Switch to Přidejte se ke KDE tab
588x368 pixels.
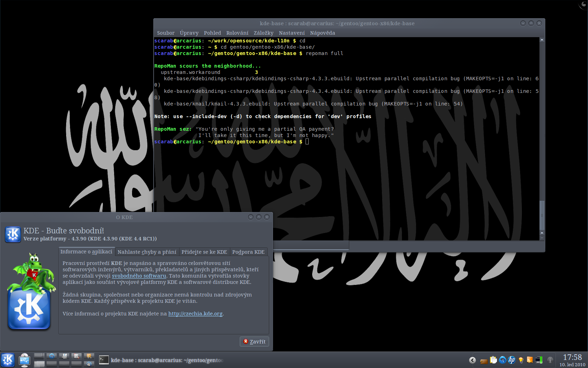pyautogui.click(x=204, y=252)
